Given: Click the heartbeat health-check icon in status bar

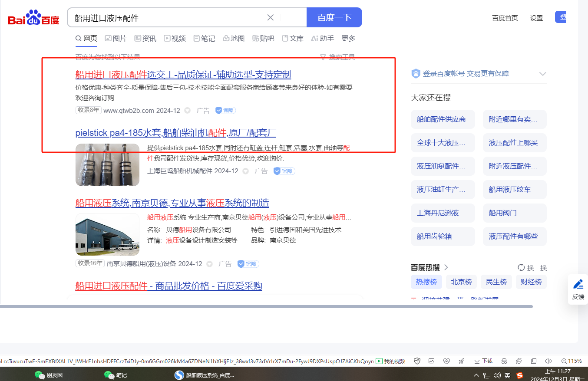Looking at the screenshot, I should tap(447, 361).
